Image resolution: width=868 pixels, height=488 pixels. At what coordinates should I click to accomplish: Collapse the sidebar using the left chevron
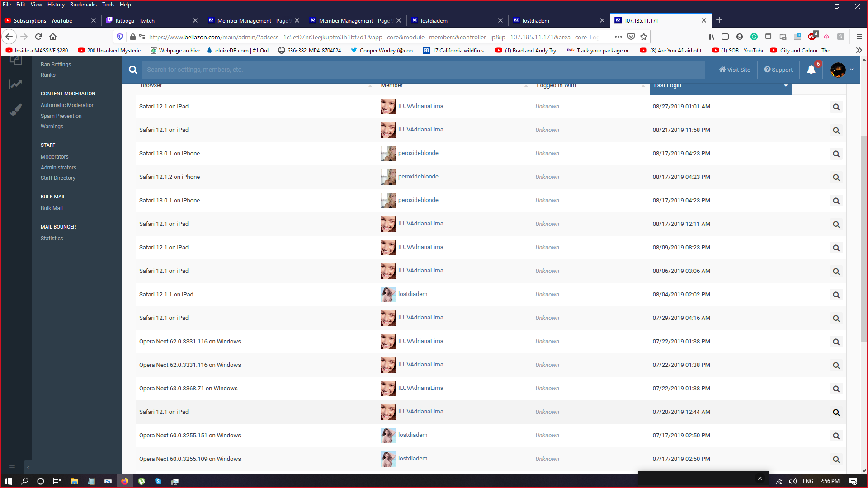point(28,467)
